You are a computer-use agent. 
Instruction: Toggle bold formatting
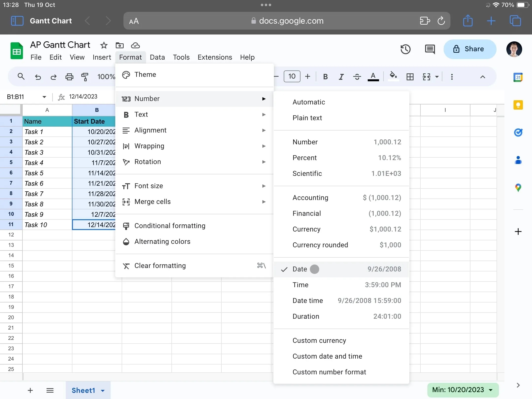click(x=325, y=77)
